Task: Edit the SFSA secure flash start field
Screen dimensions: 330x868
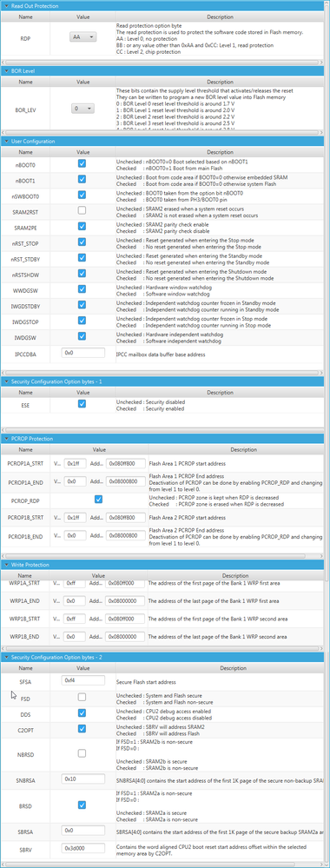Action: (83, 679)
